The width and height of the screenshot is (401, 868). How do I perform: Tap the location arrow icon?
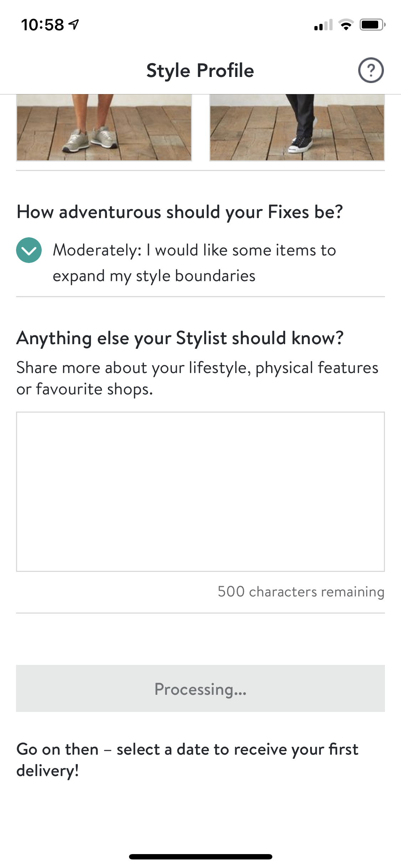(74, 25)
